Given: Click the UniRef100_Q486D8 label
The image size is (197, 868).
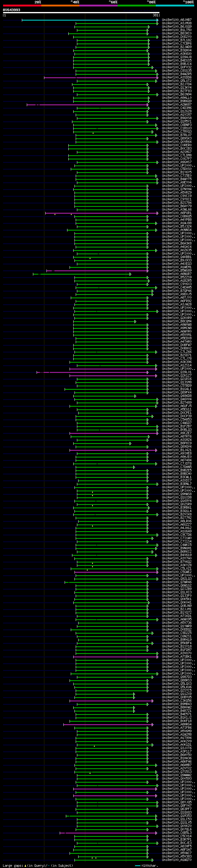Looking at the screenshot, I should click(177, 396).
